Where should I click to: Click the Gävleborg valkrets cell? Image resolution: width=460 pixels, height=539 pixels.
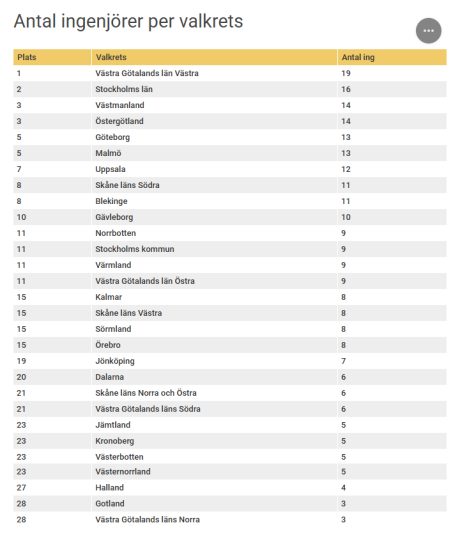pyautogui.click(x=214, y=217)
